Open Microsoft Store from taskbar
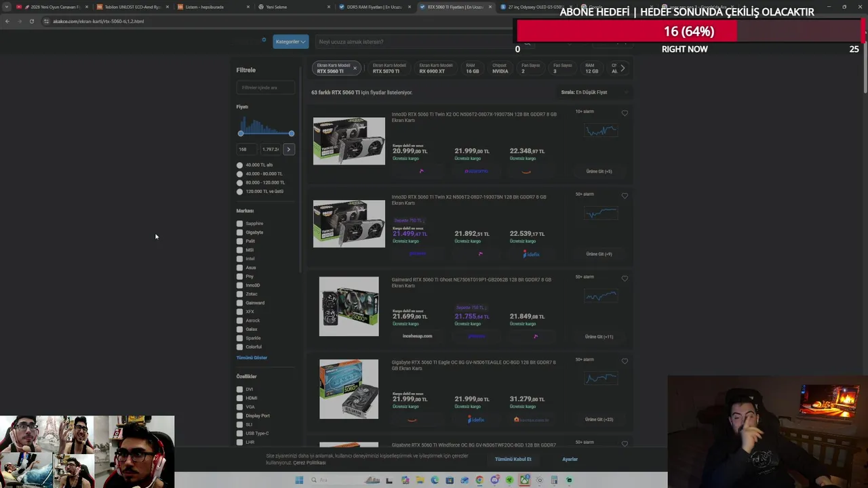 (450, 480)
